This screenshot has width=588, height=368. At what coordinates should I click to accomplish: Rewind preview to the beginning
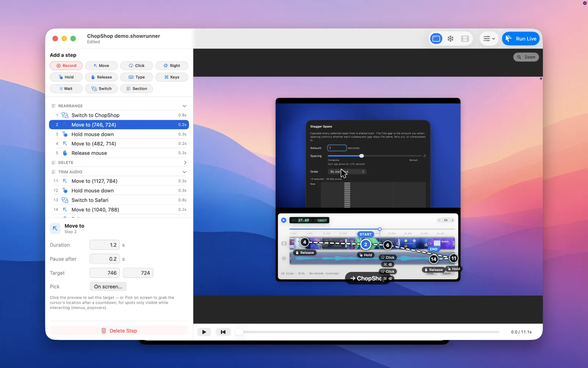pos(223,332)
